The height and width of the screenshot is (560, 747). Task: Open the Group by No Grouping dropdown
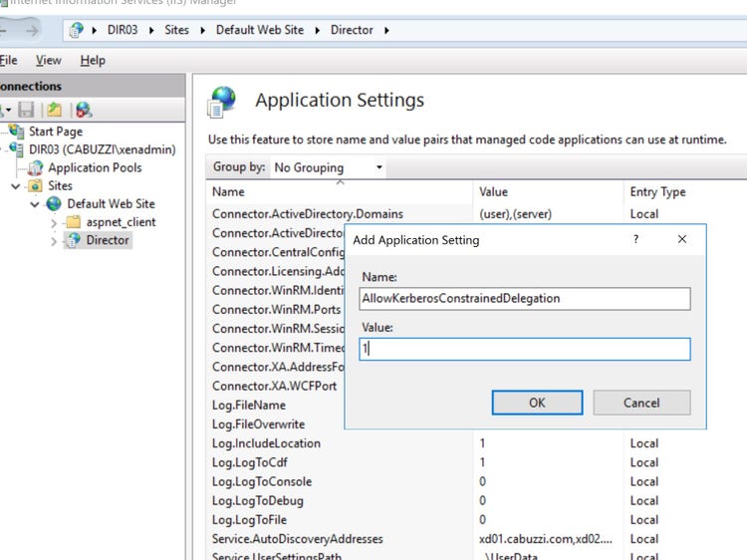click(329, 167)
